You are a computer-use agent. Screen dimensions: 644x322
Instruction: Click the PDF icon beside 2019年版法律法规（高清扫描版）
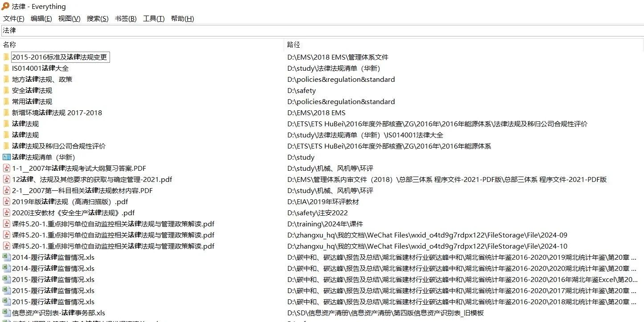[x=6, y=201]
